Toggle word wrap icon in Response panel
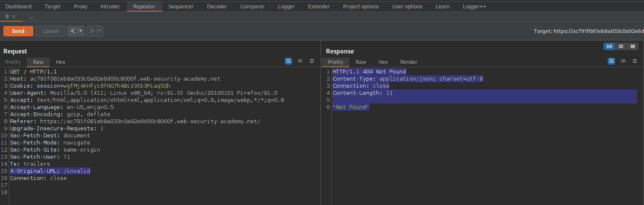The image size is (644, 205). [x=611, y=61]
